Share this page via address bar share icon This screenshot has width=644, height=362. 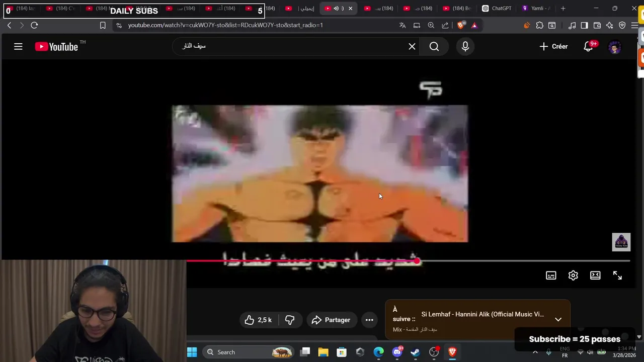[x=445, y=25]
